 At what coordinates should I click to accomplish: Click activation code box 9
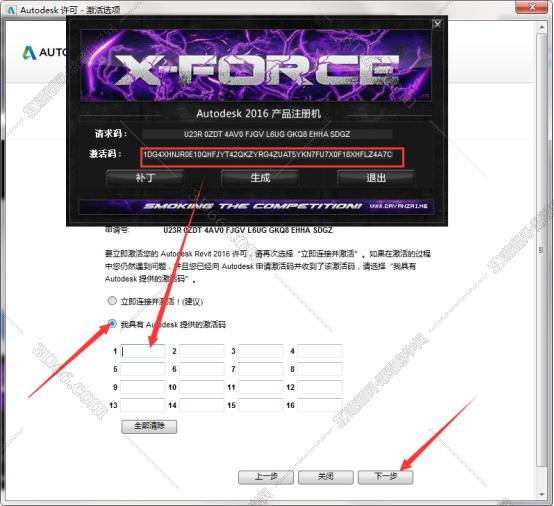[143, 387]
